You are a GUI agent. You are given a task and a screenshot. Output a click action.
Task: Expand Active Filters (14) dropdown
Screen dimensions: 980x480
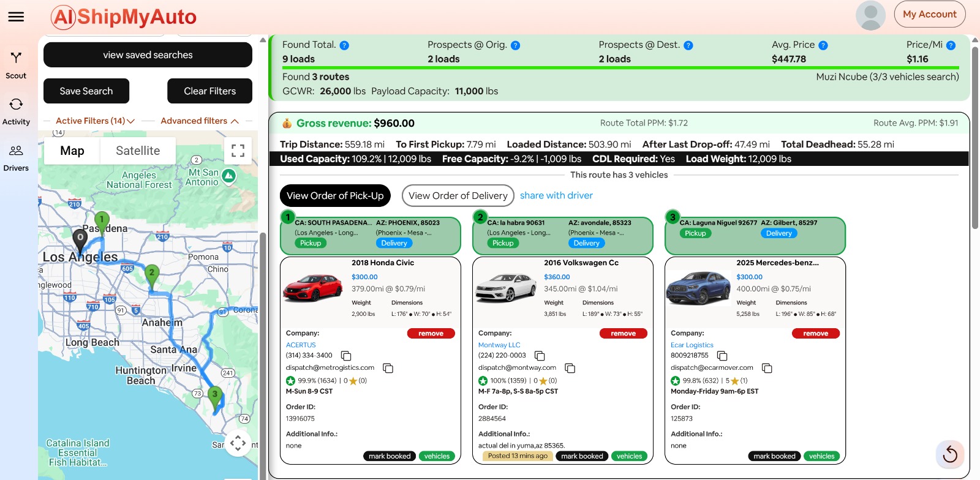pyautogui.click(x=95, y=121)
